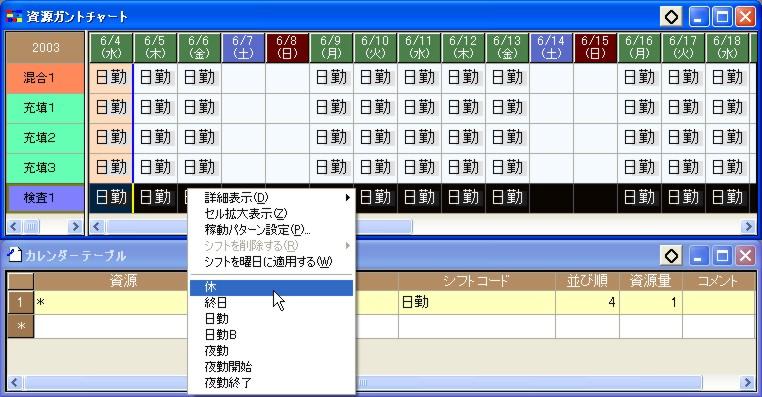Click right arrow of resource list scrollbar
The width and height of the screenshot is (762, 397).
tap(75, 226)
